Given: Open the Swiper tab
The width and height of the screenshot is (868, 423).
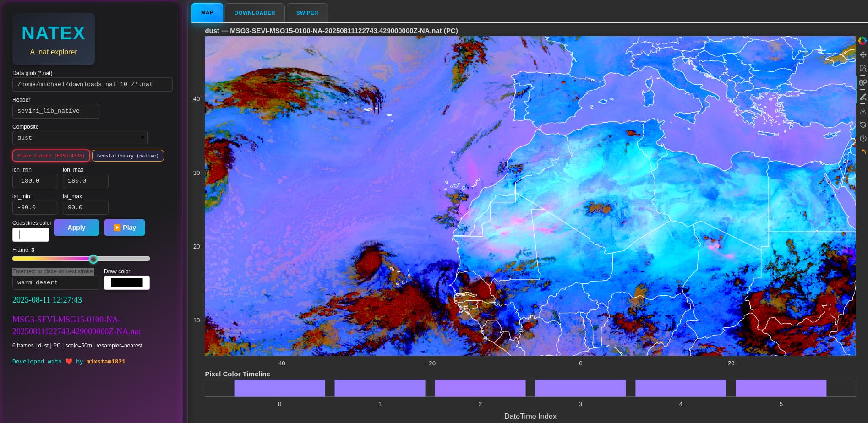Looking at the screenshot, I should [307, 13].
